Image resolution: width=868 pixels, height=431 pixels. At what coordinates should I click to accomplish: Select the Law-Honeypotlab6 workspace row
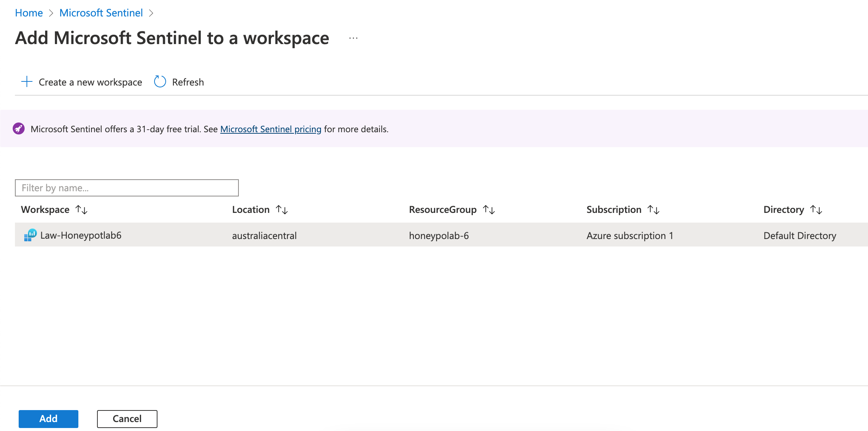pyautogui.click(x=81, y=235)
